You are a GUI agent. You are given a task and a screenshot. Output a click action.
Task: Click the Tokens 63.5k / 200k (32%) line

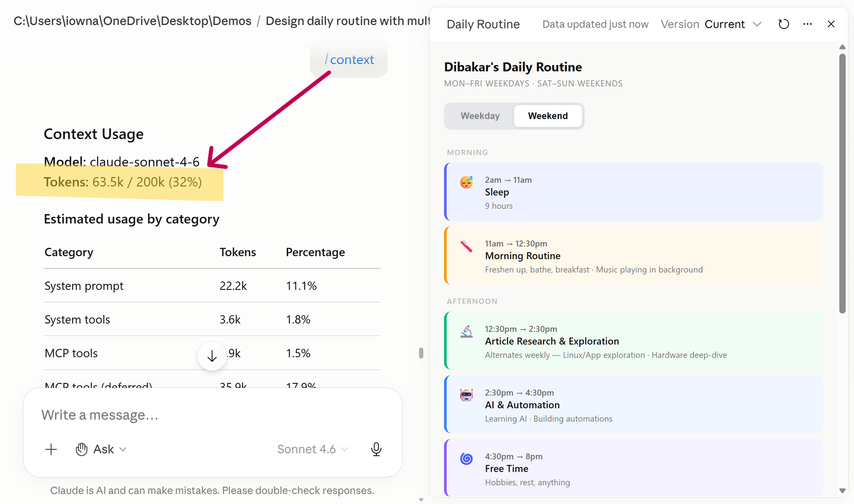click(x=122, y=182)
